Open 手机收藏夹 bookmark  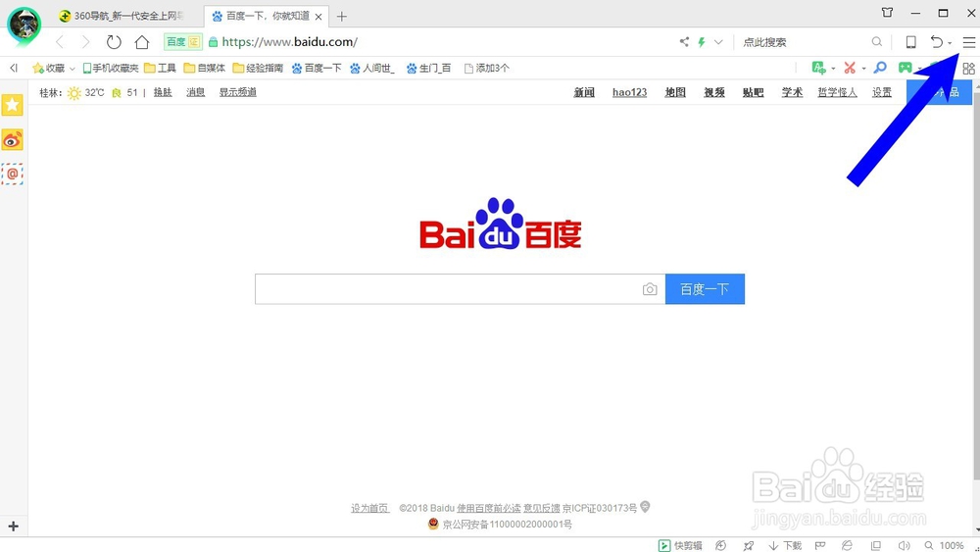[111, 68]
